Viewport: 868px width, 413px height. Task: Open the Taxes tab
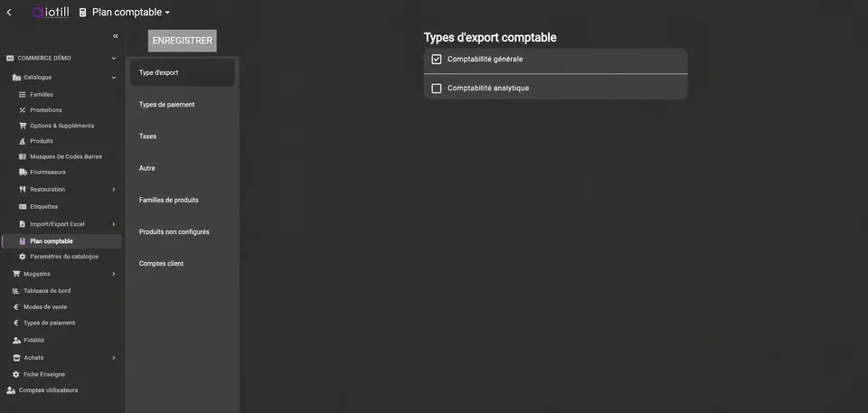(182, 136)
